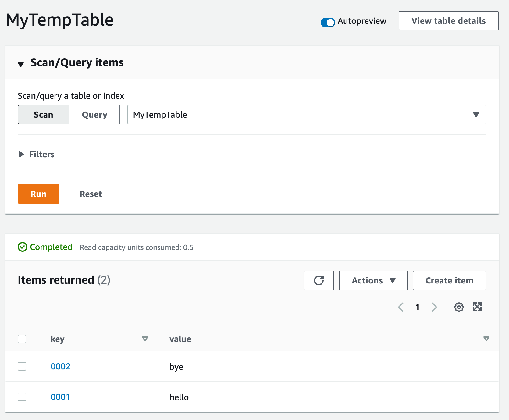Disable the Autopreview toggle
The image size is (509, 420).
[328, 23]
